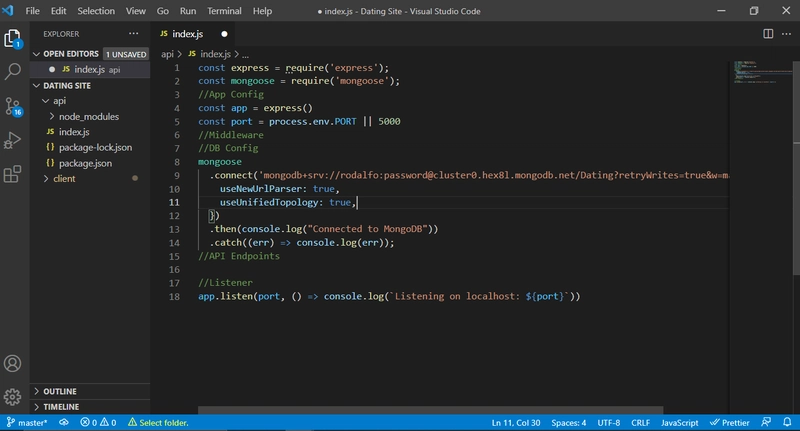Click the split editor right icon
800x431 pixels.
768,34
